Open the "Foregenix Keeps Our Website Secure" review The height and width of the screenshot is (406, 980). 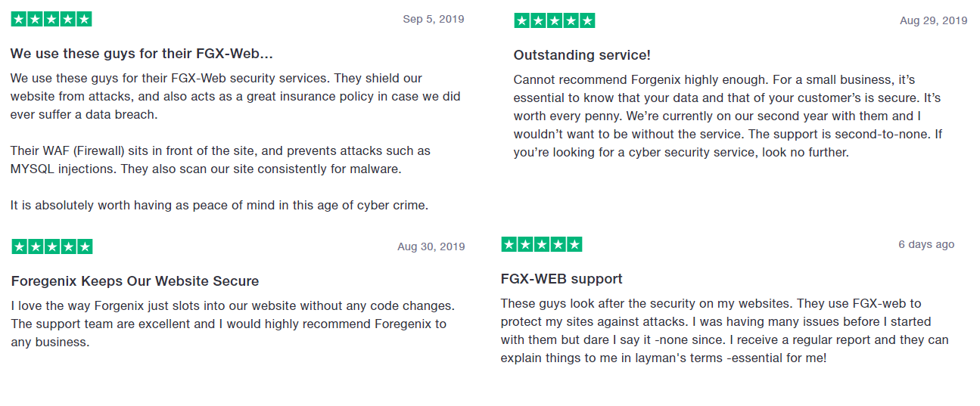pos(135,281)
